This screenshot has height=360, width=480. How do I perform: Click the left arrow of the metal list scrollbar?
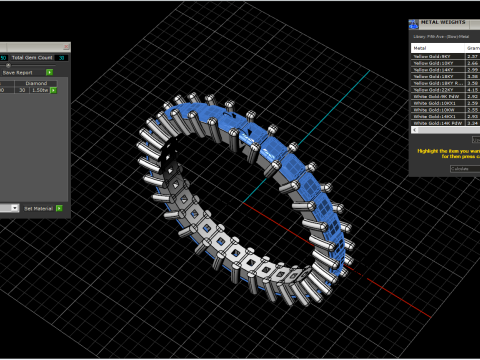click(415, 130)
